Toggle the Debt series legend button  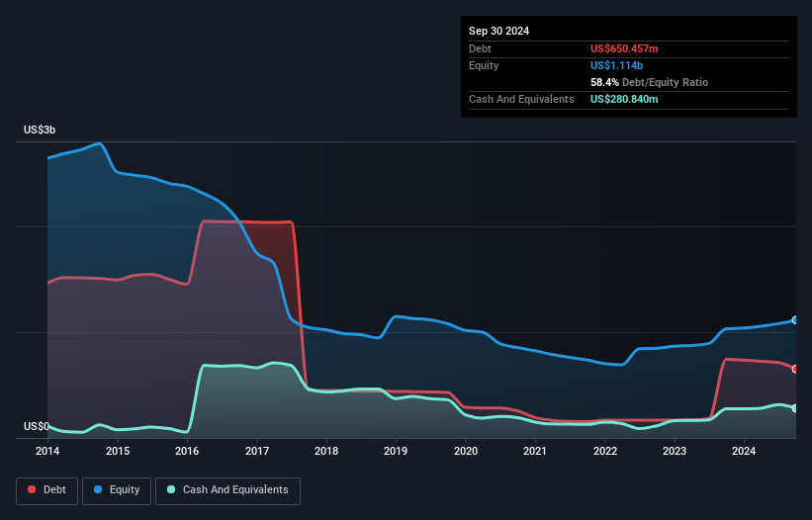point(46,490)
